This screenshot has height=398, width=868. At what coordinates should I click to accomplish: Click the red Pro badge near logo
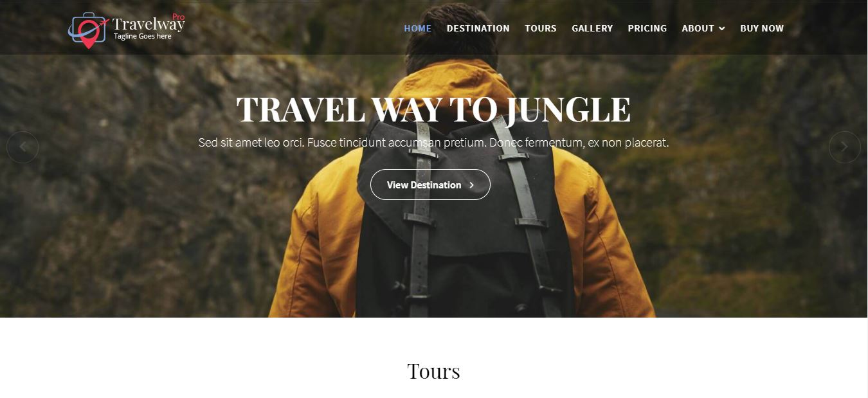pyautogui.click(x=179, y=17)
